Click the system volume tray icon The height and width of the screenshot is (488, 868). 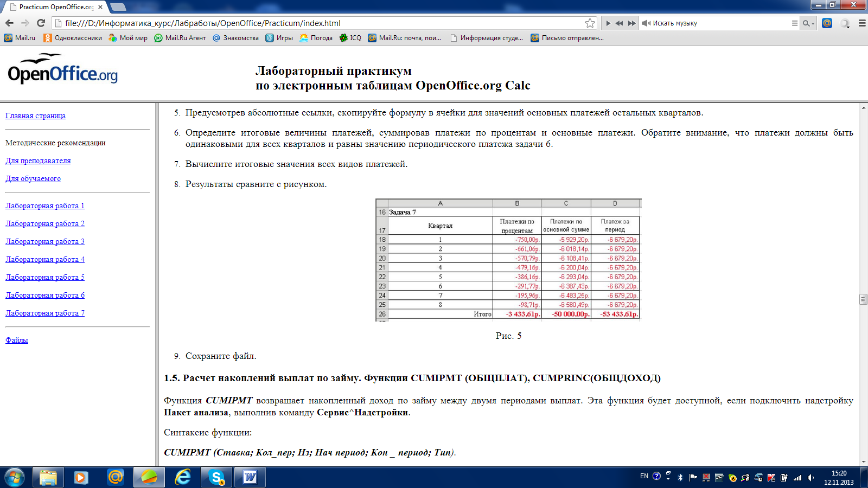point(810,478)
